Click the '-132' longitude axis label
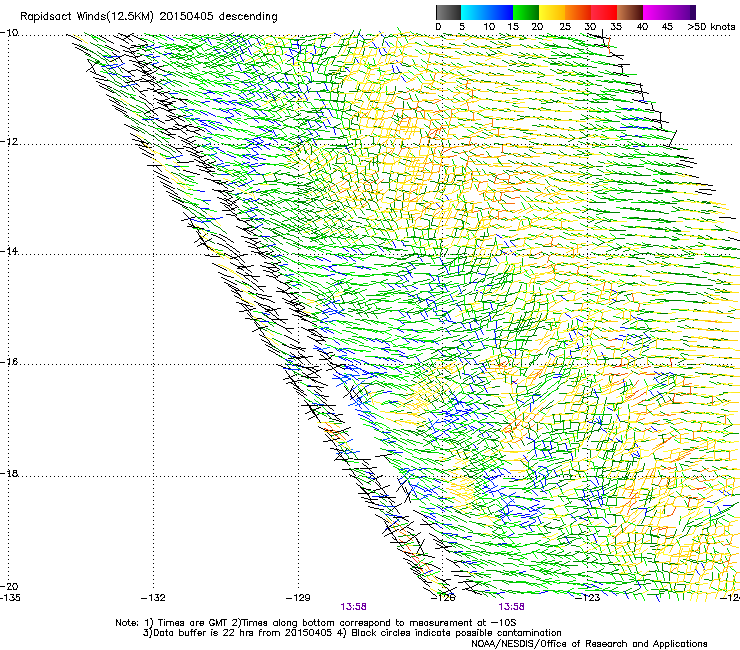 coord(153,598)
